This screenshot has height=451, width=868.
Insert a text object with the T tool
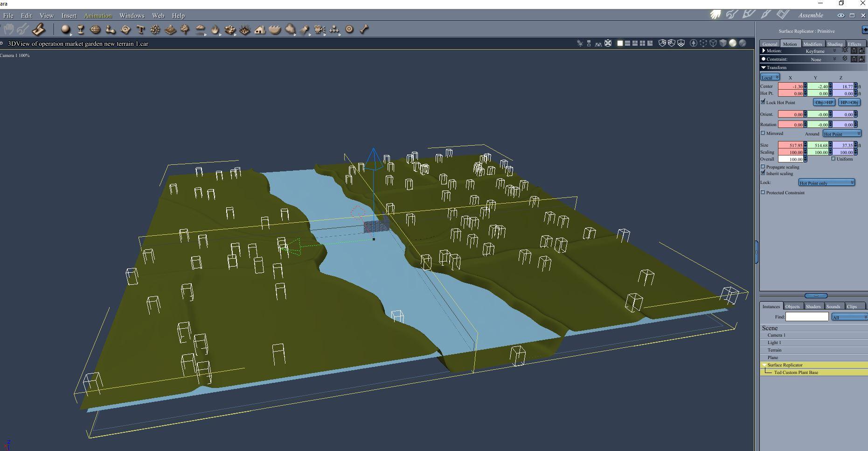pyautogui.click(x=140, y=29)
